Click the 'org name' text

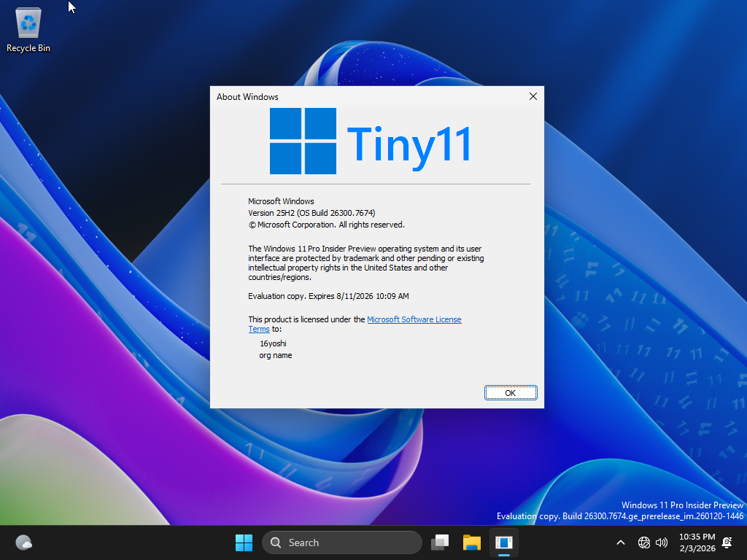pyautogui.click(x=276, y=355)
